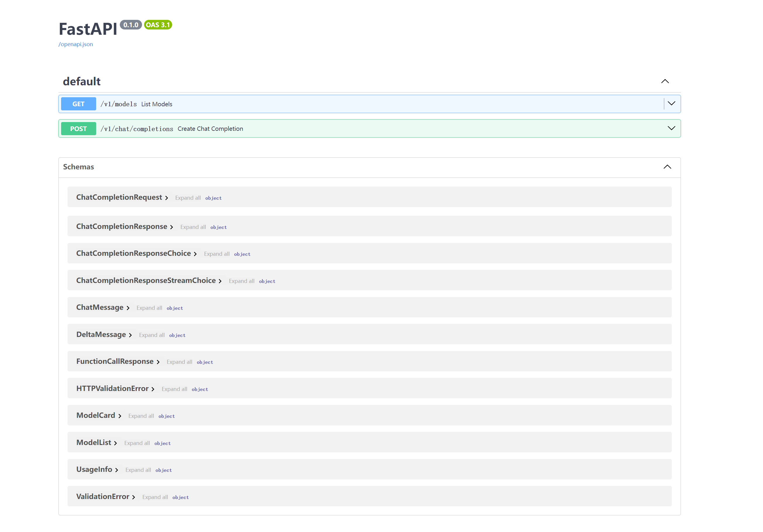The width and height of the screenshot is (763, 532).
Task: Expand the ChatMessage schema
Action: (103, 307)
